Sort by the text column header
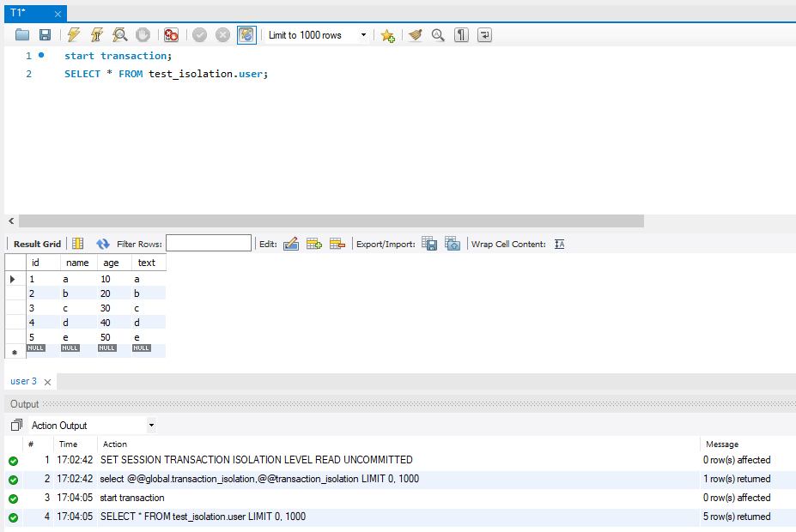The image size is (796, 532). pyautogui.click(x=149, y=263)
